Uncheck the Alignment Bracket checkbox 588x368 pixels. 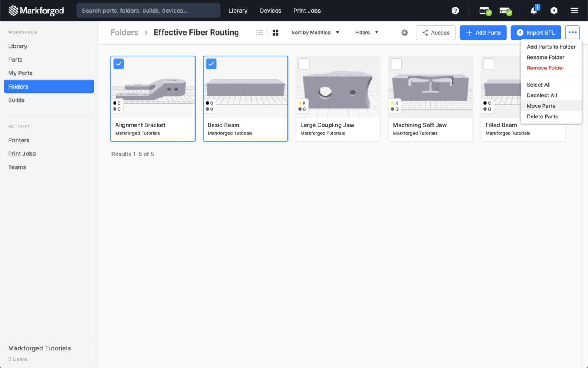[x=118, y=64]
